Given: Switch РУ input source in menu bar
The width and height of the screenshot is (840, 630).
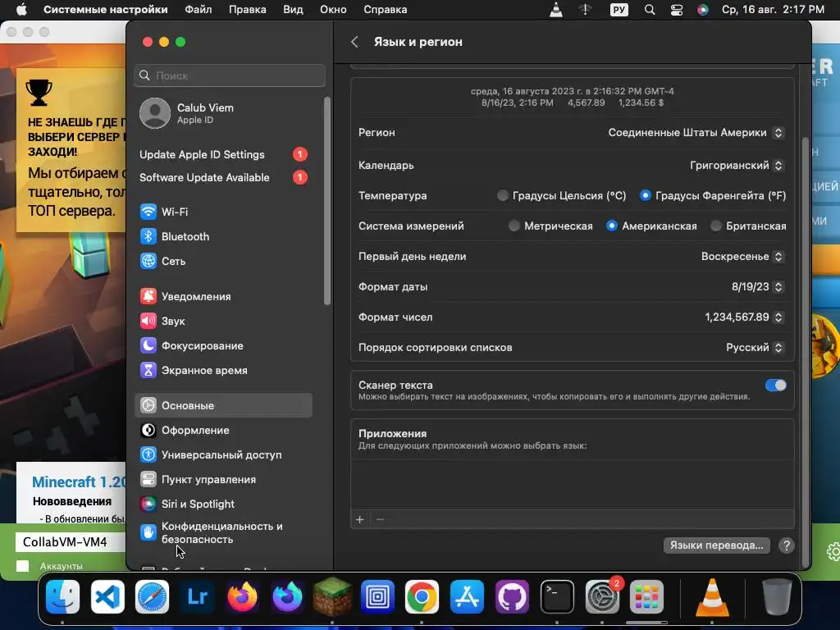Looking at the screenshot, I should [619, 10].
